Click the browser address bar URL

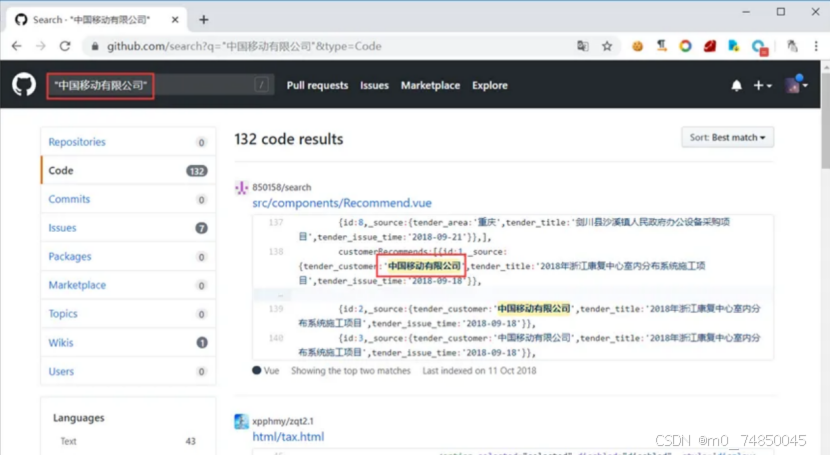[x=244, y=46]
